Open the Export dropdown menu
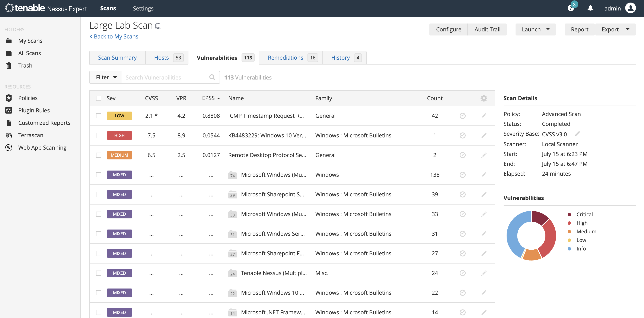Viewport: 644px width, 318px height. coord(615,29)
